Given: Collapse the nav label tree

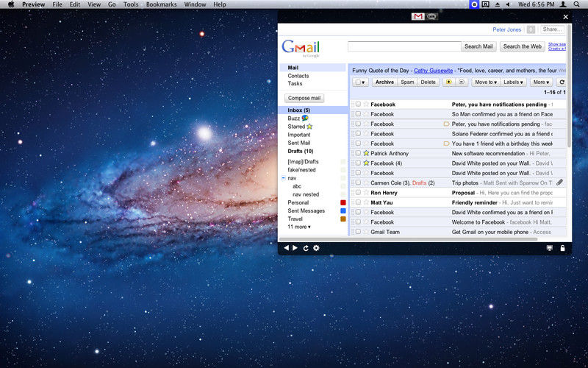Looking at the screenshot, I should pos(284,178).
